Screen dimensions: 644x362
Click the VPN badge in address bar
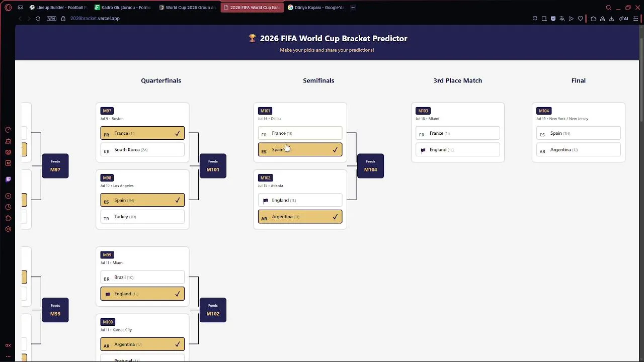51,19
